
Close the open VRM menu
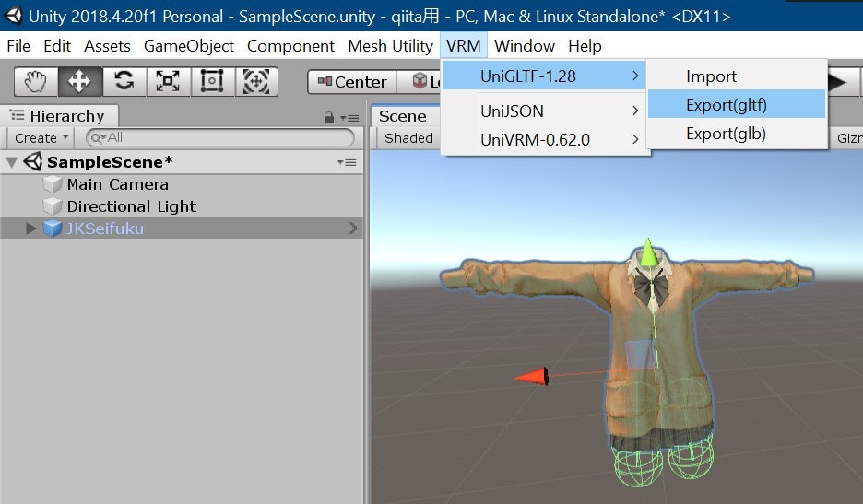click(464, 46)
